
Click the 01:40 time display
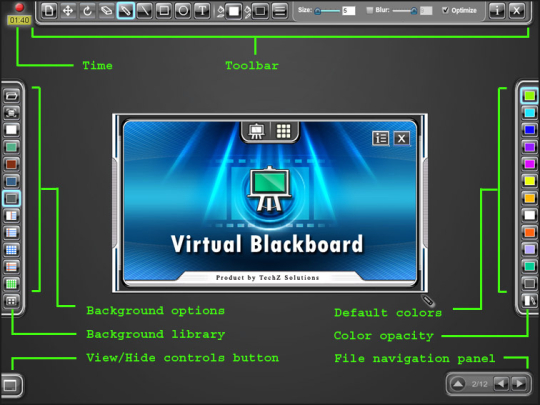(x=19, y=21)
